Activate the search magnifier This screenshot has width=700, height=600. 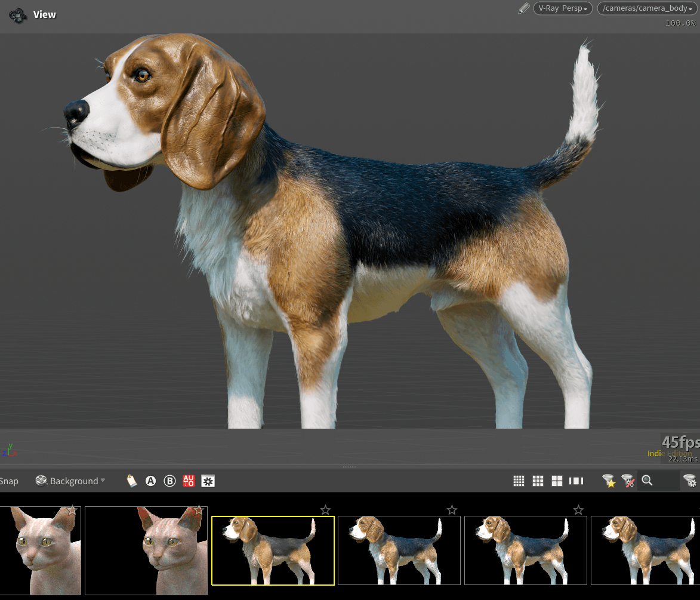tap(648, 481)
